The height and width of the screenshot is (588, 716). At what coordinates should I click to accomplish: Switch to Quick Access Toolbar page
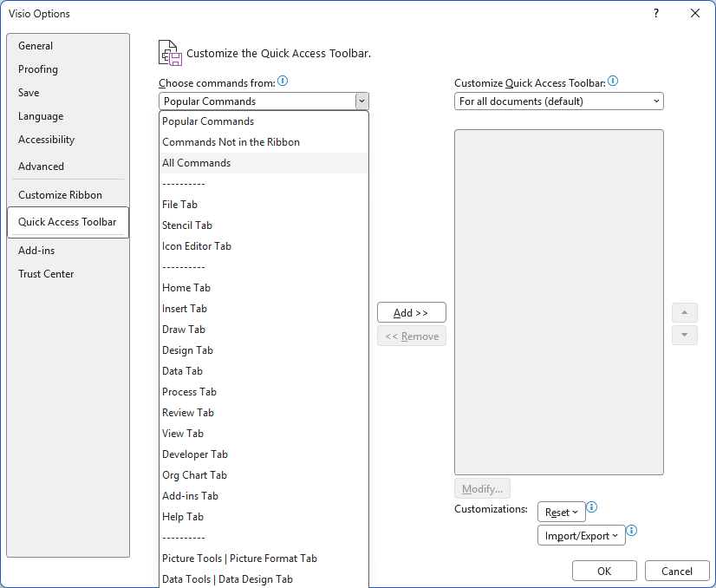[x=68, y=222]
